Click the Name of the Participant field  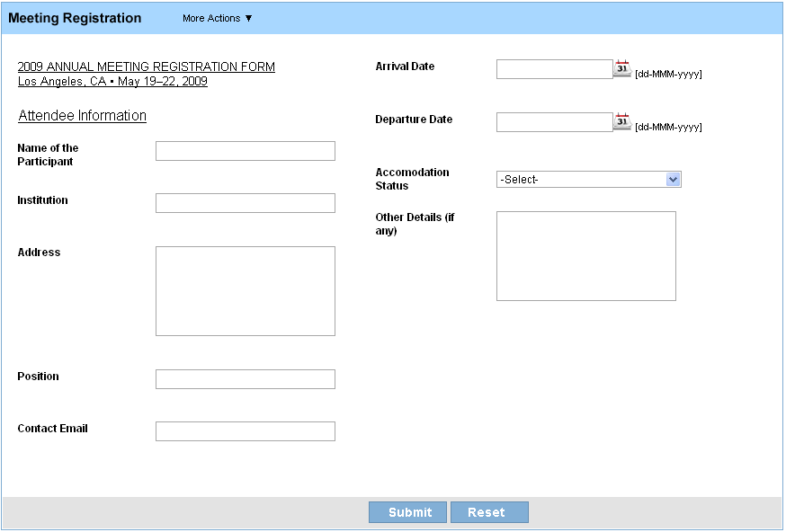pyautogui.click(x=245, y=150)
